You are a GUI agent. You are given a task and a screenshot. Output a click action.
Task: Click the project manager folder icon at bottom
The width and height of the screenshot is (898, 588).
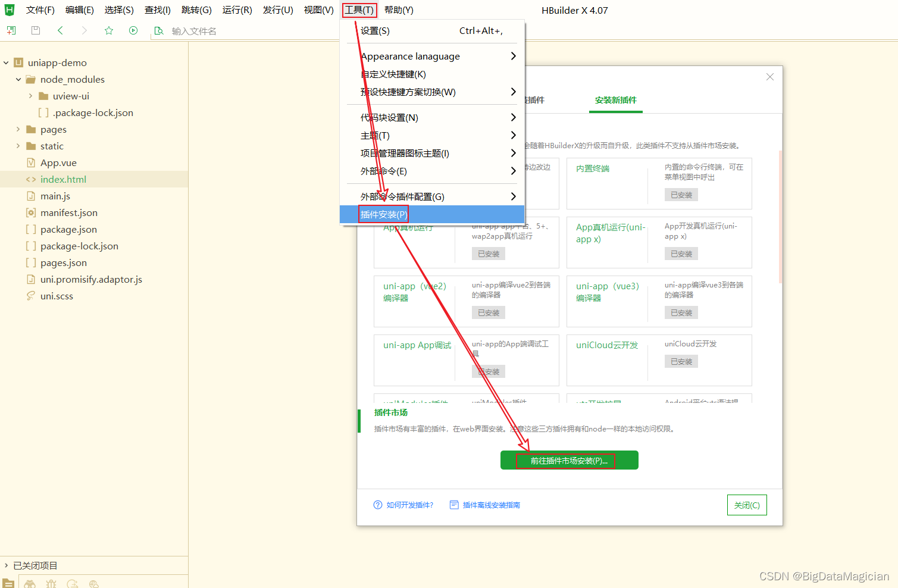8,583
